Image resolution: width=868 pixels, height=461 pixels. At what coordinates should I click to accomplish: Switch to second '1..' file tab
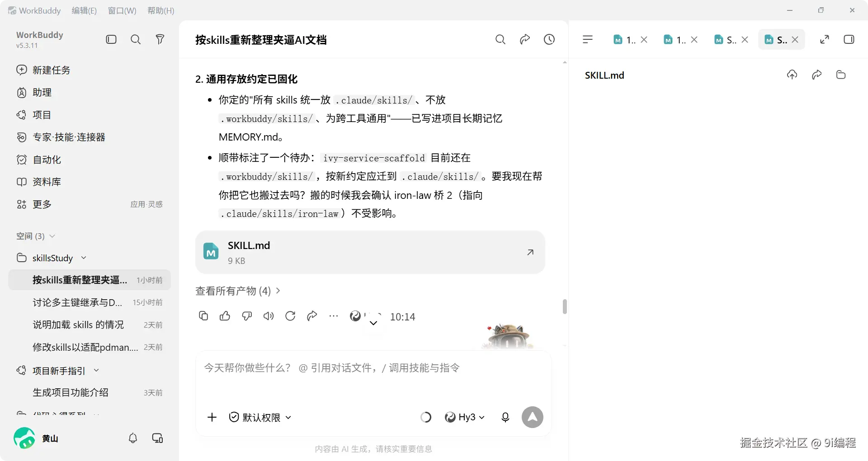[675, 40]
